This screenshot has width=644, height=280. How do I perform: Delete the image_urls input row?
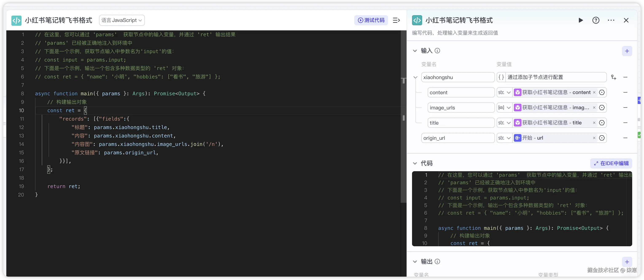tap(625, 108)
